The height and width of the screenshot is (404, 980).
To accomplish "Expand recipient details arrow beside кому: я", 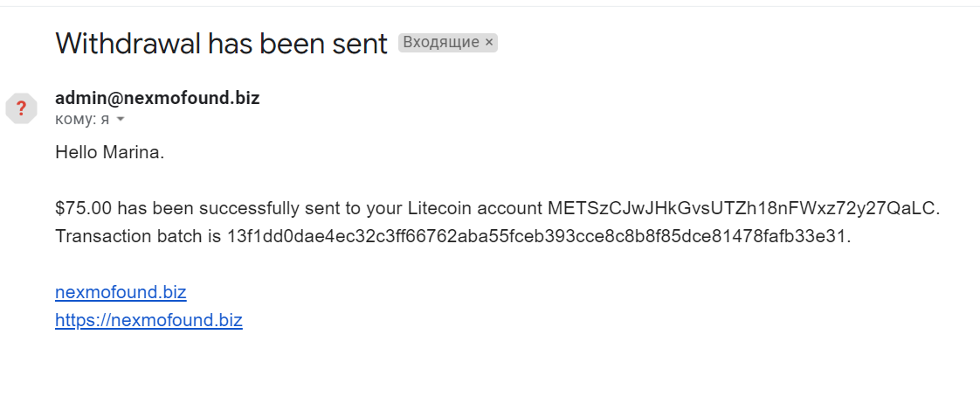I will tap(121, 119).
